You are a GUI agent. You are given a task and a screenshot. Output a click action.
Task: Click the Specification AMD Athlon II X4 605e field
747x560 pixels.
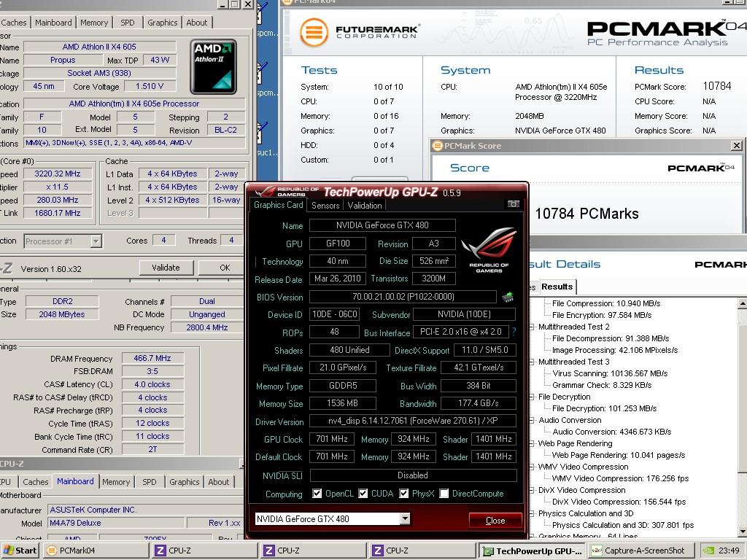134,104
